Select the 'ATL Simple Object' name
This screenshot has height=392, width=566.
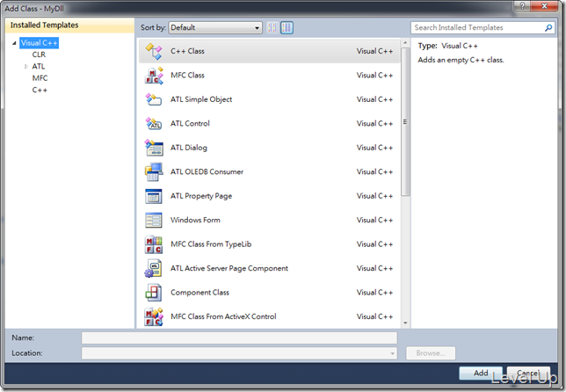tap(201, 99)
